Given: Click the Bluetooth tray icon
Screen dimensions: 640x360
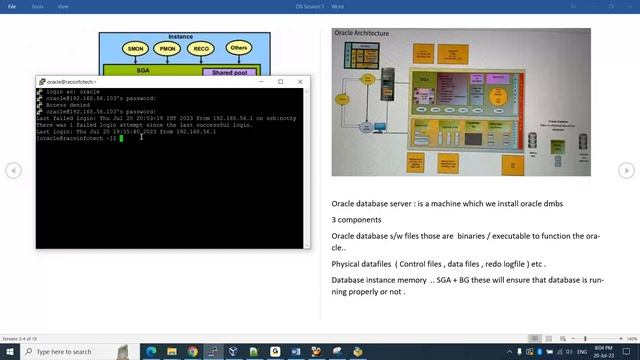Looking at the screenshot, I should coord(540,351).
